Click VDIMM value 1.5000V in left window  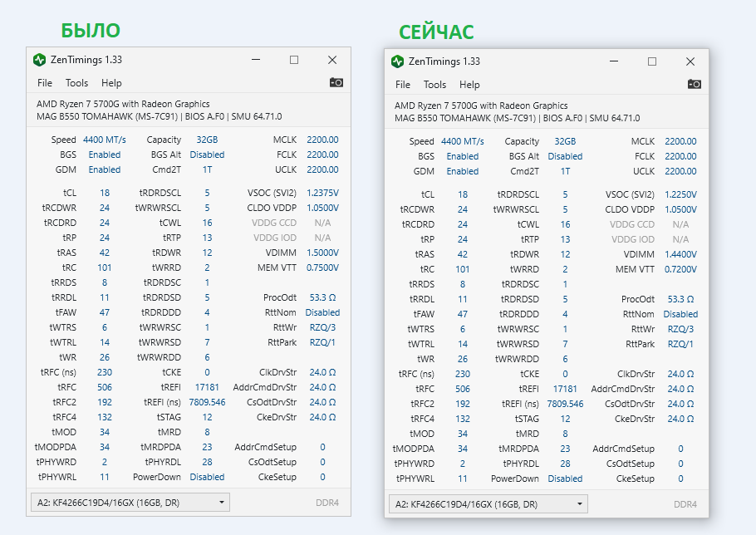pyautogui.click(x=322, y=253)
